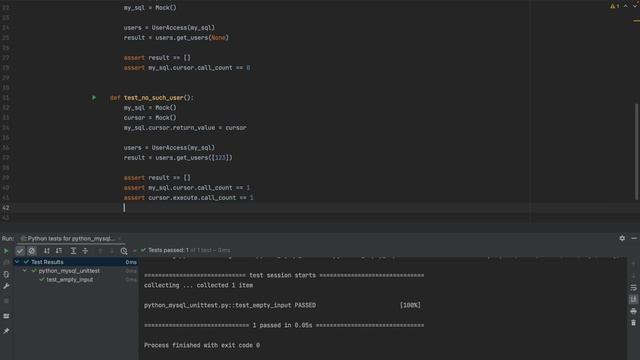The image size is (640, 360).
Task: Jump to next highlighted problem chevron
Action: (x=635, y=6)
